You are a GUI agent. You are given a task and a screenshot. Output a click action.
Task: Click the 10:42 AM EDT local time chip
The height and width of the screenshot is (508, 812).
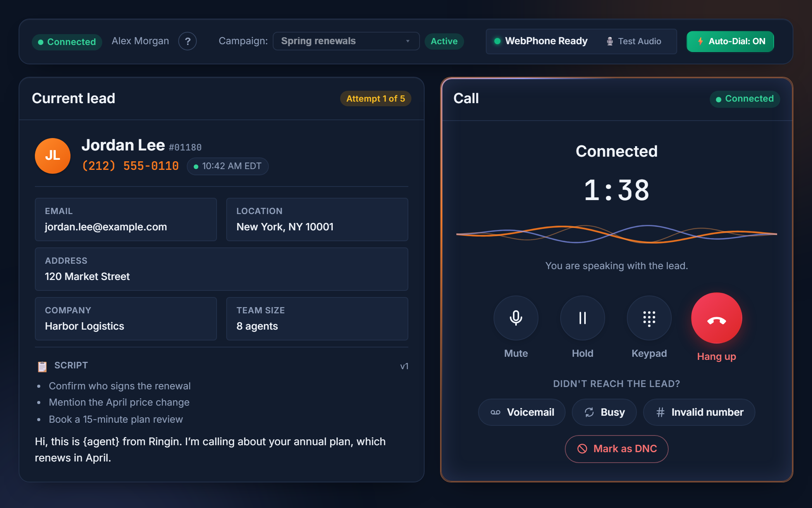(x=227, y=166)
